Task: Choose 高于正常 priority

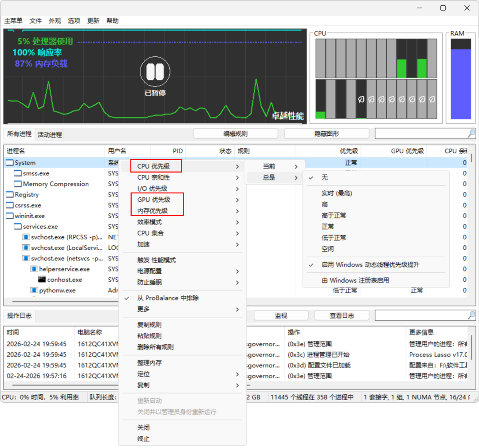Action: tap(376, 216)
